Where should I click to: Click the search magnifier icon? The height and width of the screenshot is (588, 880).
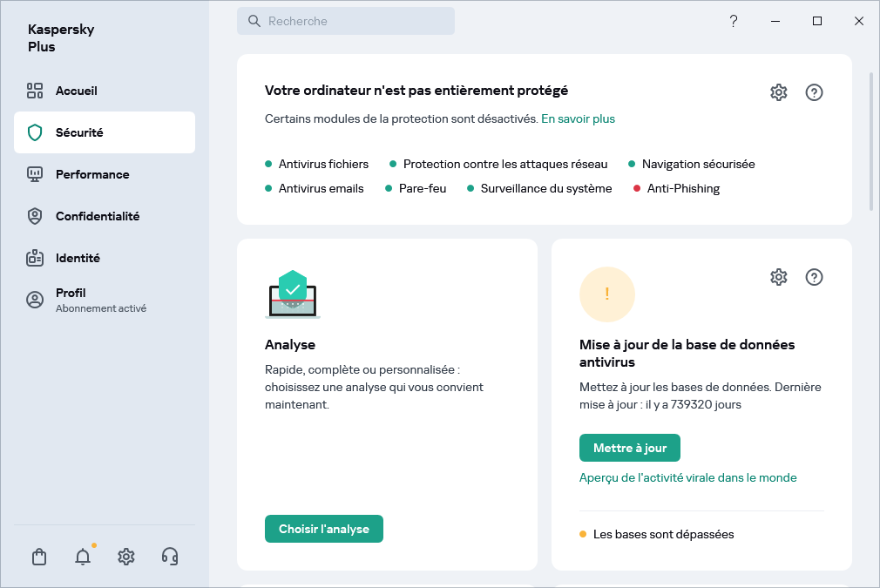253,20
